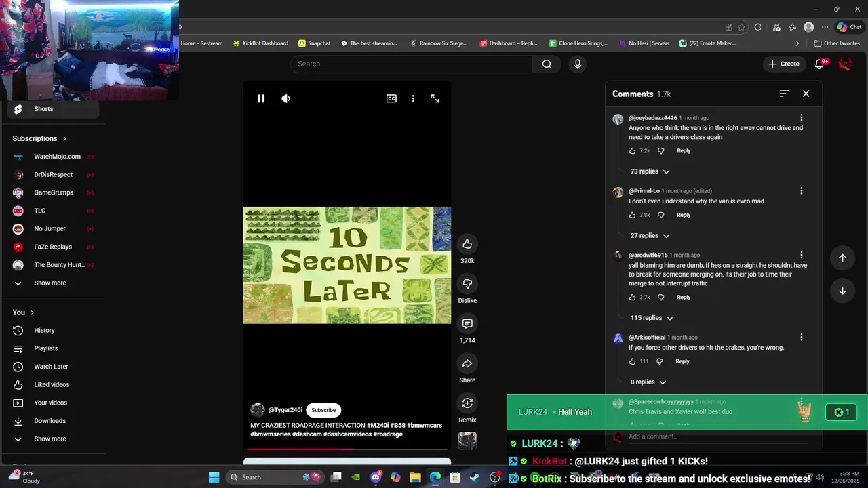Open the Copilot Chat button
868x488 pixels.
pyautogui.click(x=849, y=27)
